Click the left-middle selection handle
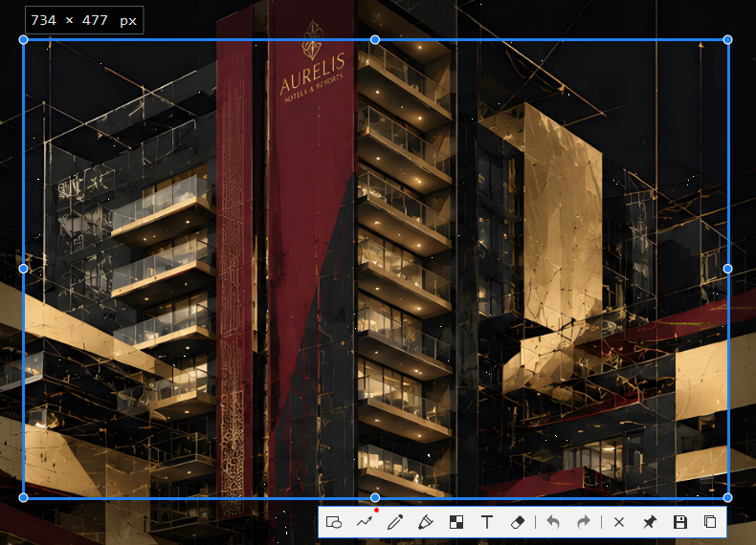 point(23,269)
